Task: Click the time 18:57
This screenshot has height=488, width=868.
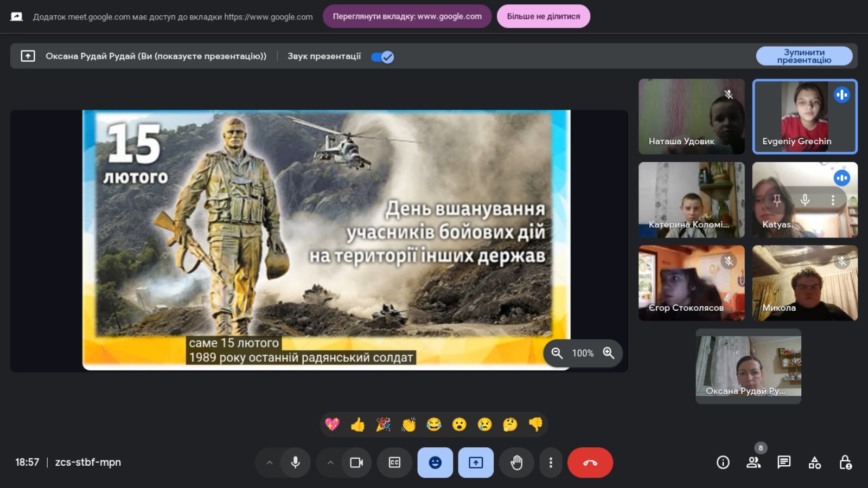Action: (27, 463)
